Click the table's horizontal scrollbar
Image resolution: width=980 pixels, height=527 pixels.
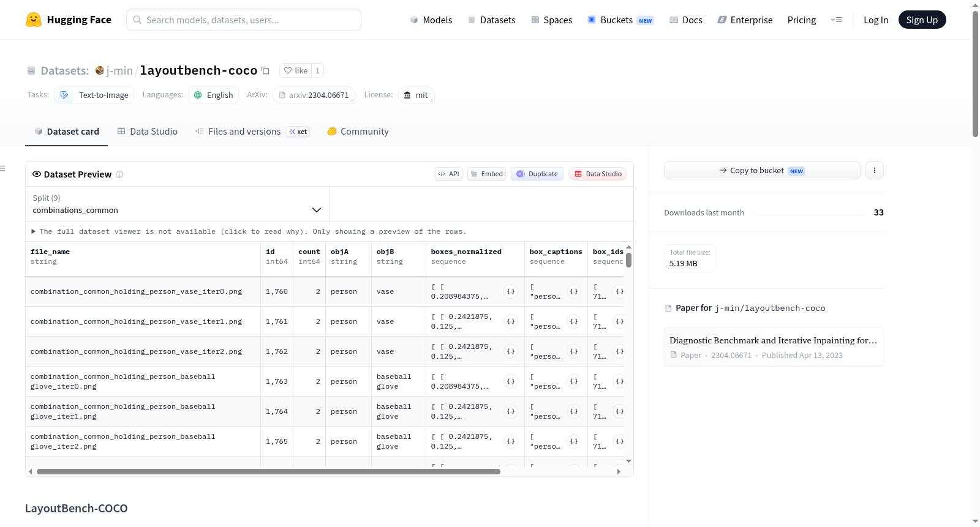tap(268, 471)
